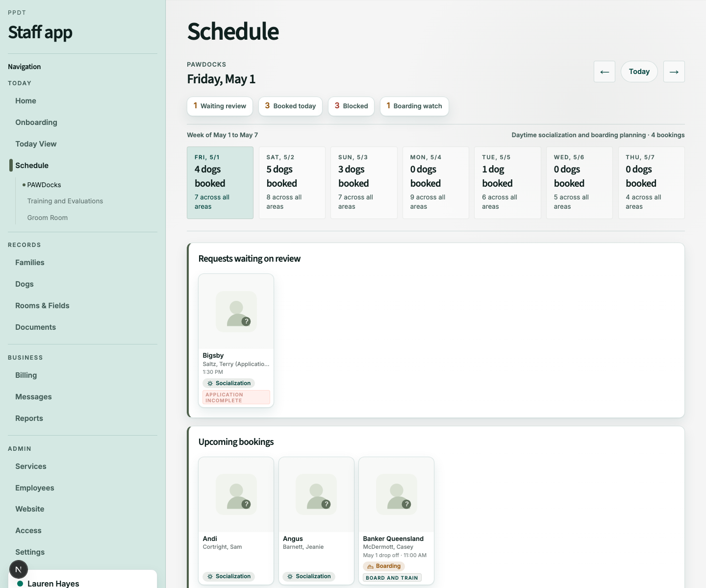Select Mon, 5/4 day card

(436, 183)
